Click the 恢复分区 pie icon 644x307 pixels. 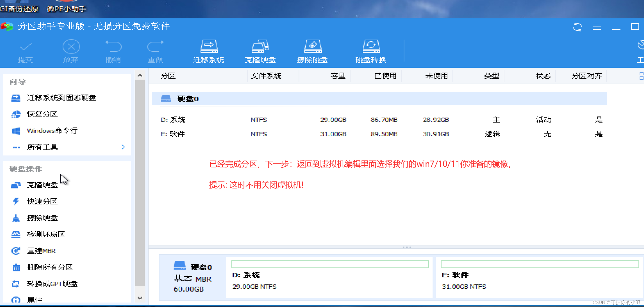16,114
